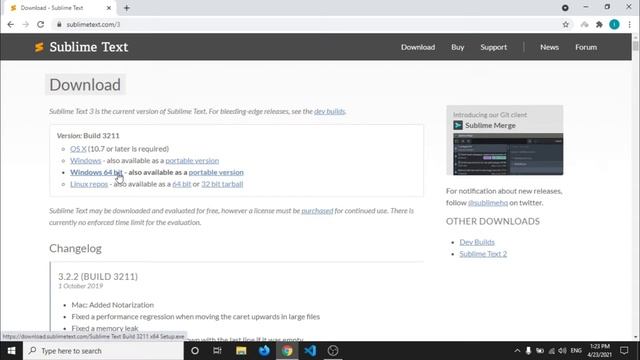Open Task View on taskbar
This screenshot has width=640, height=360.
217,351
